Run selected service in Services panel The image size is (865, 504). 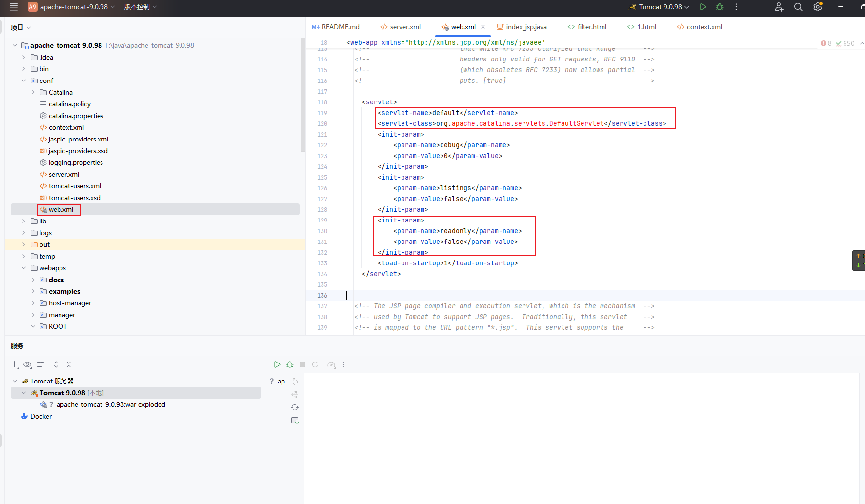click(277, 364)
